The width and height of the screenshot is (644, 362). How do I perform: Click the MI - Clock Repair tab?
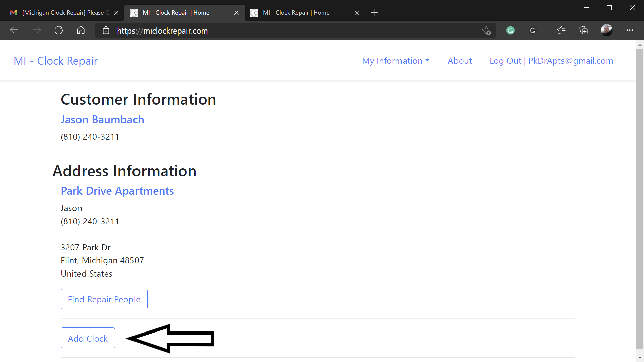184,12
